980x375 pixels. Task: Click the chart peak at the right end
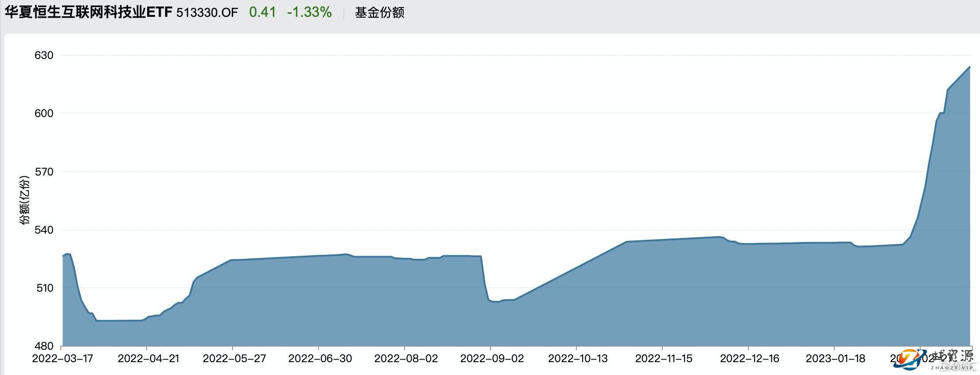pos(970,67)
